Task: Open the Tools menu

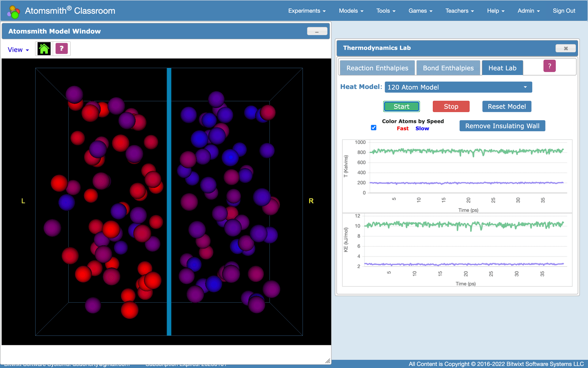Action: (x=386, y=11)
